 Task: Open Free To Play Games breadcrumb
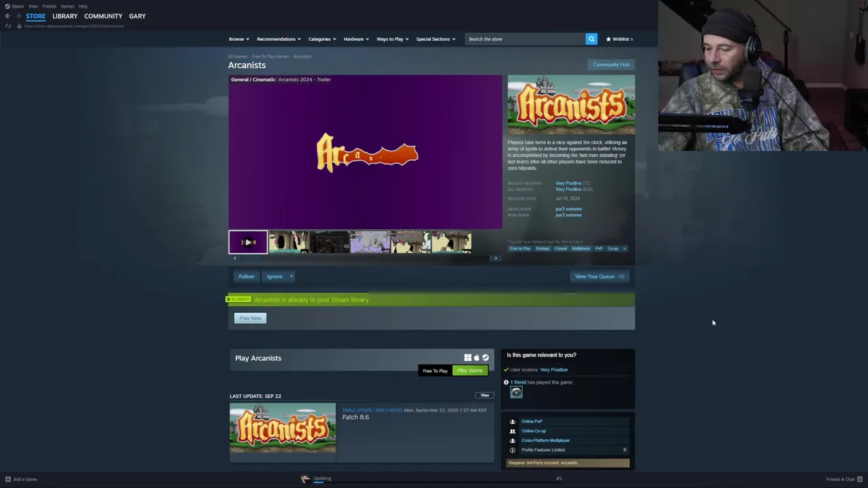click(x=270, y=56)
